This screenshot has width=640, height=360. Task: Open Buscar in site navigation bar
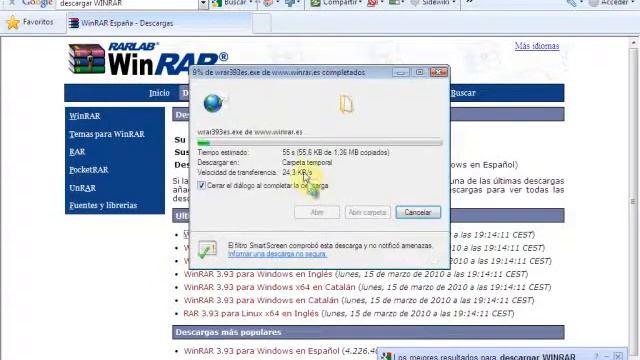click(x=463, y=93)
